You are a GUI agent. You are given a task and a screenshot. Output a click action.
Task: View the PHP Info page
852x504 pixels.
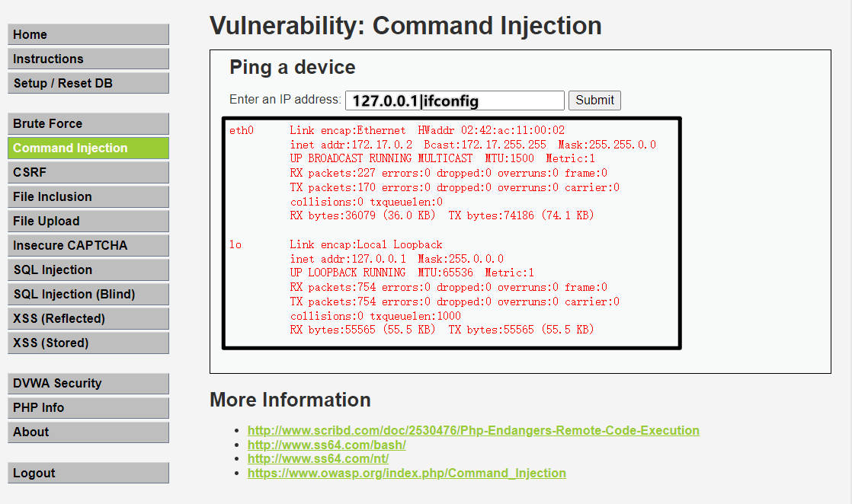(88, 408)
